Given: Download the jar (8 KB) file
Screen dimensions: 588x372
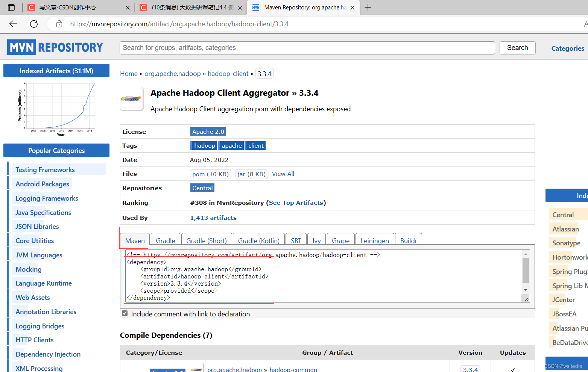Looking at the screenshot, I should 251,174.
